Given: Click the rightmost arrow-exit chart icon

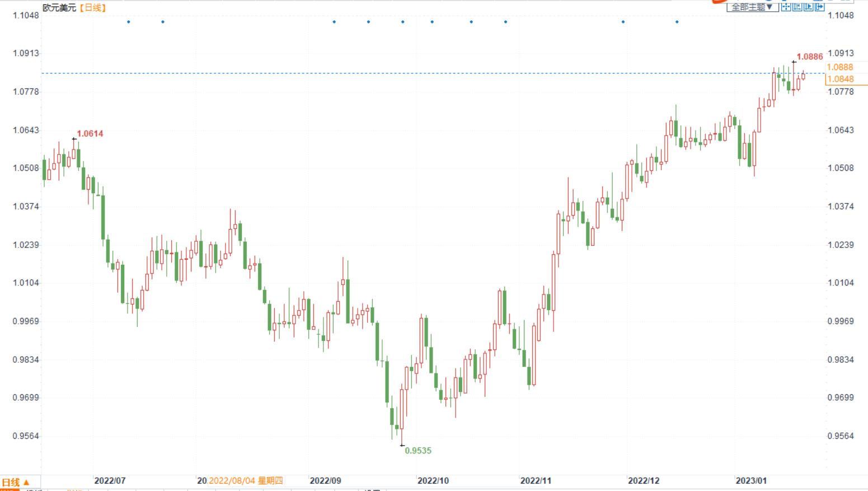Looking at the screenshot, I should [x=819, y=7].
